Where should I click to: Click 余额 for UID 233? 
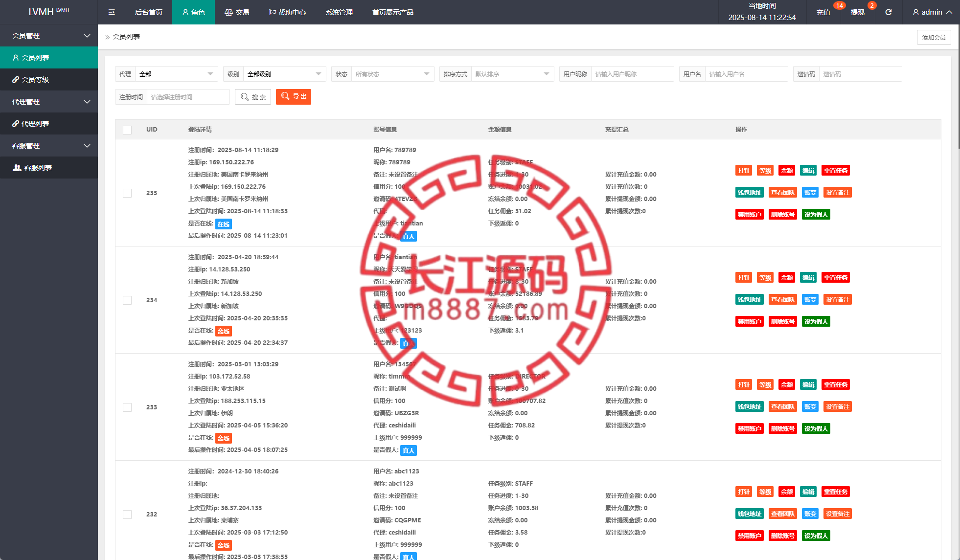pos(787,385)
